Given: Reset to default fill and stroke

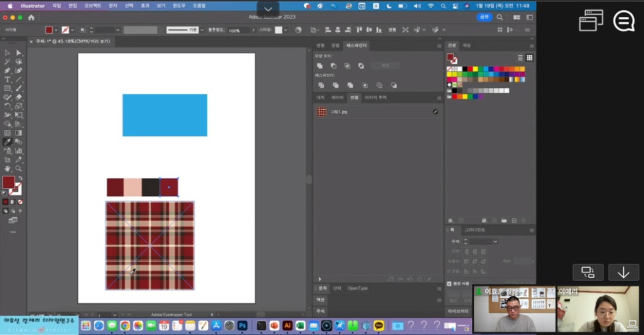Looking at the screenshot, I should tap(5, 192).
